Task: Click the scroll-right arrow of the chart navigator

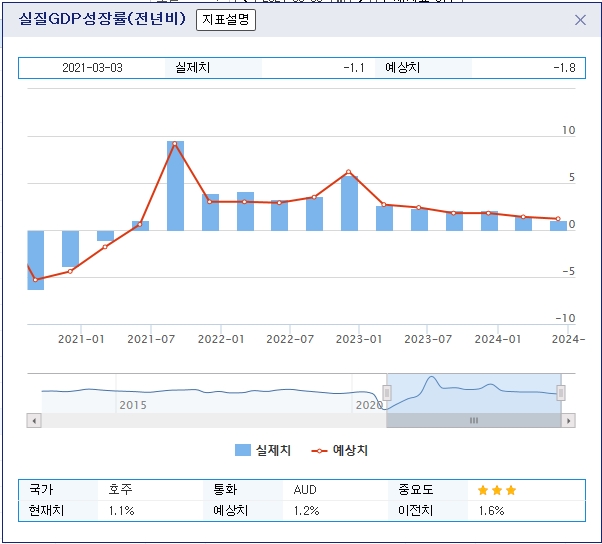Action: pyautogui.click(x=568, y=420)
